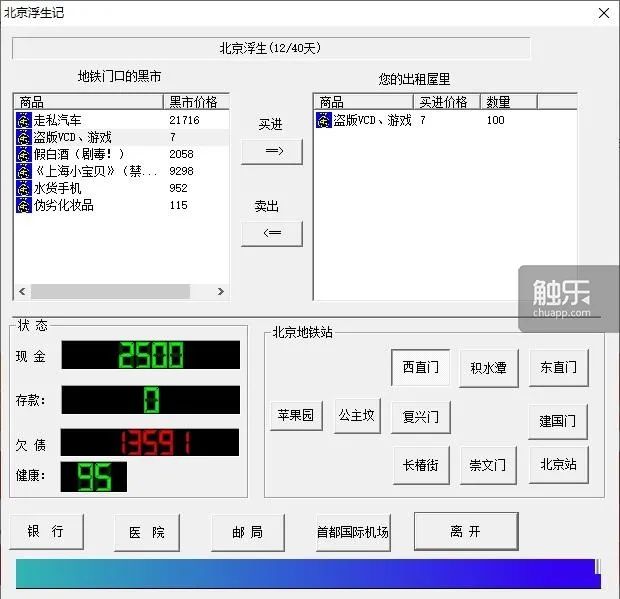Go to 复兴门 subway station
The width and height of the screenshot is (620, 599).
420,417
